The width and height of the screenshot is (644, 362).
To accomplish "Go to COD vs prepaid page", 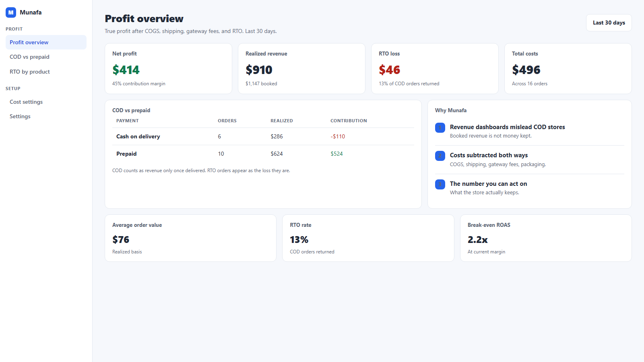I will click(x=46, y=57).
